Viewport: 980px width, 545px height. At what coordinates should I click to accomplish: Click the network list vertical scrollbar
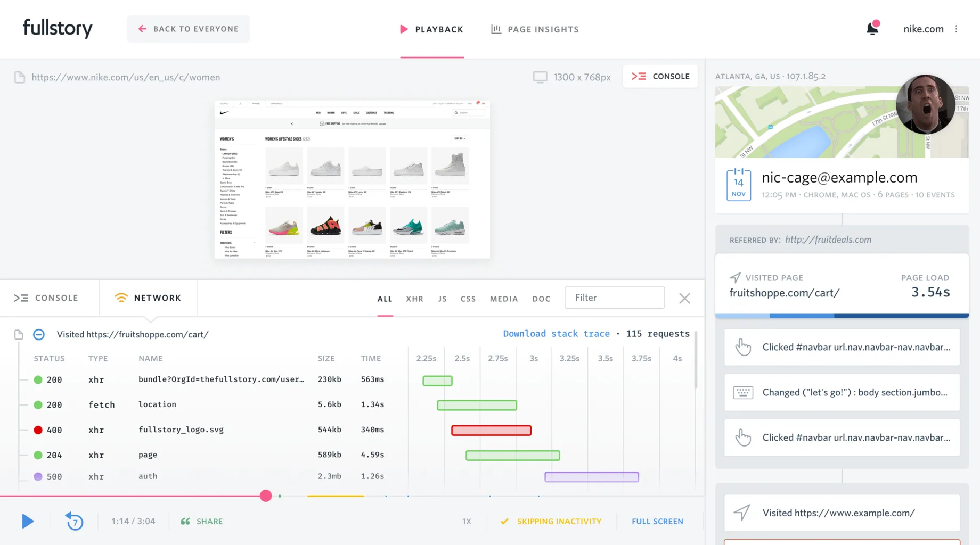[x=696, y=359]
